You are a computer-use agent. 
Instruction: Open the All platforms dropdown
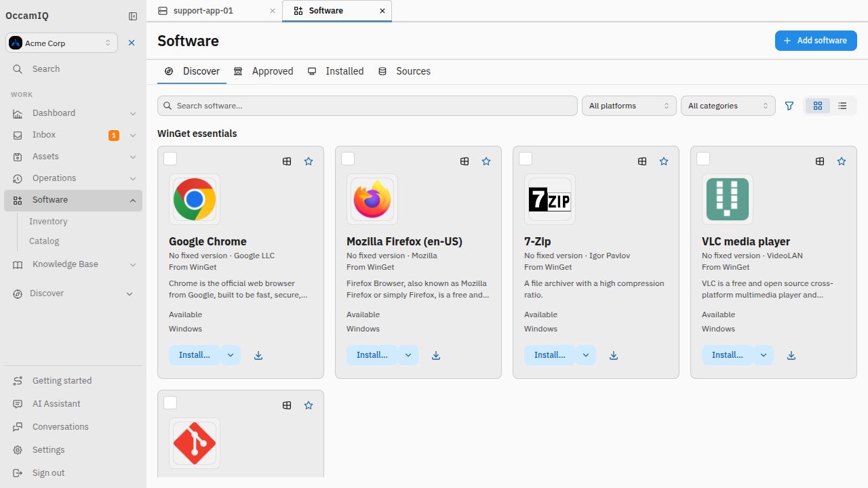click(629, 106)
